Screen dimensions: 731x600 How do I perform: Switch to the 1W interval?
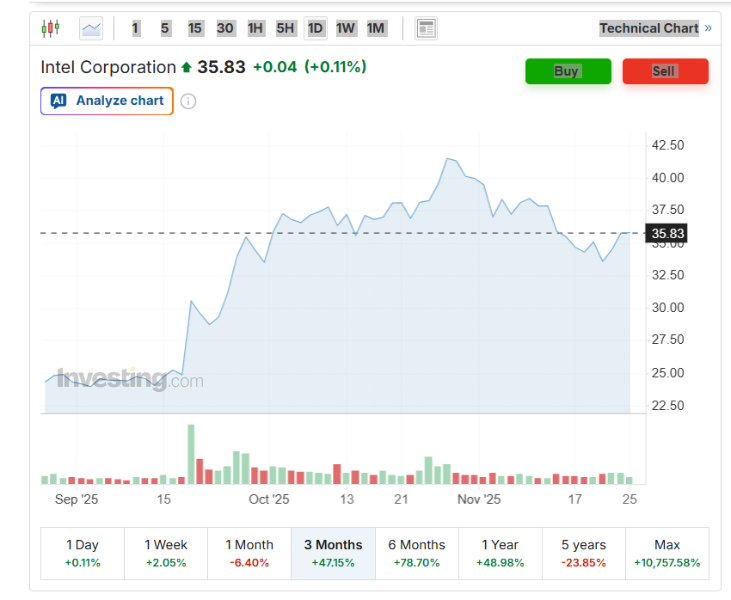coord(346,28)
